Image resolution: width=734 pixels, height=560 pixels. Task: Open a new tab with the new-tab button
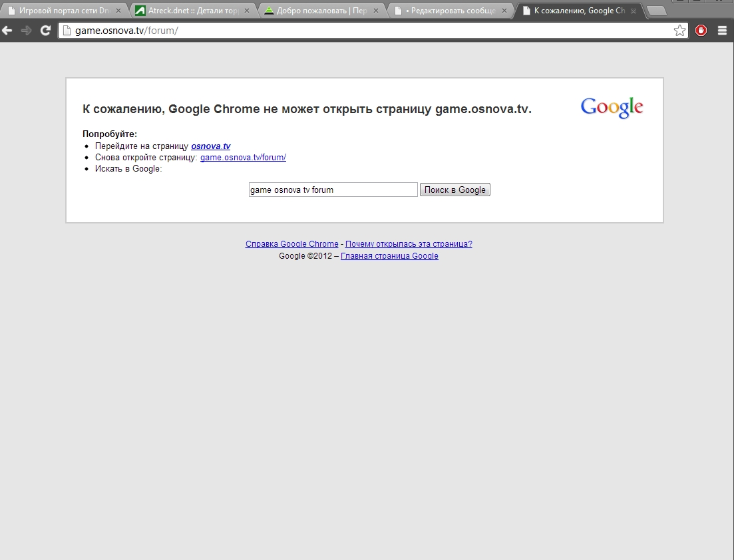[656, 11]
